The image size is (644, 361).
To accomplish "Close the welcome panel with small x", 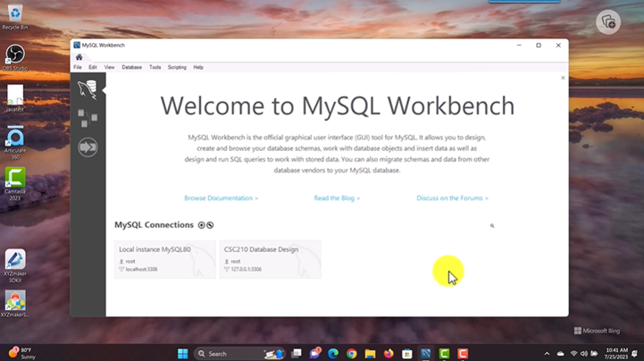I will pos(563,78).
